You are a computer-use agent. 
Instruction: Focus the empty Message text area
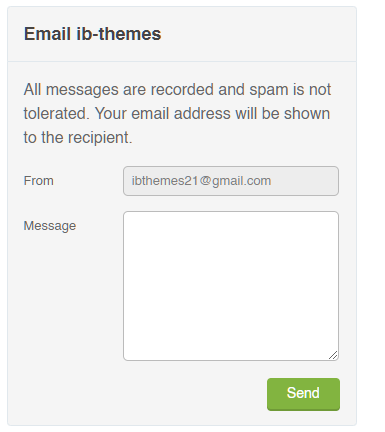click(x=231, y=286)
